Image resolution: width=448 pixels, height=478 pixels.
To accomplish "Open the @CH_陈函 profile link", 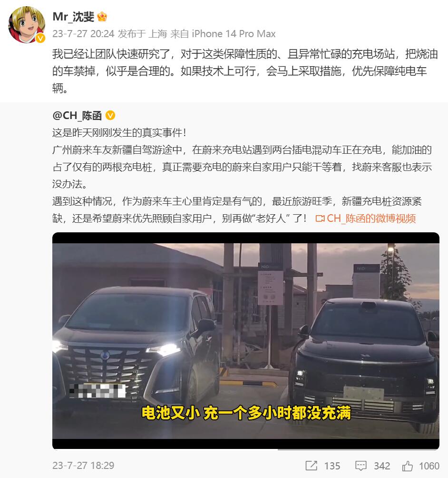I will 78,116.
